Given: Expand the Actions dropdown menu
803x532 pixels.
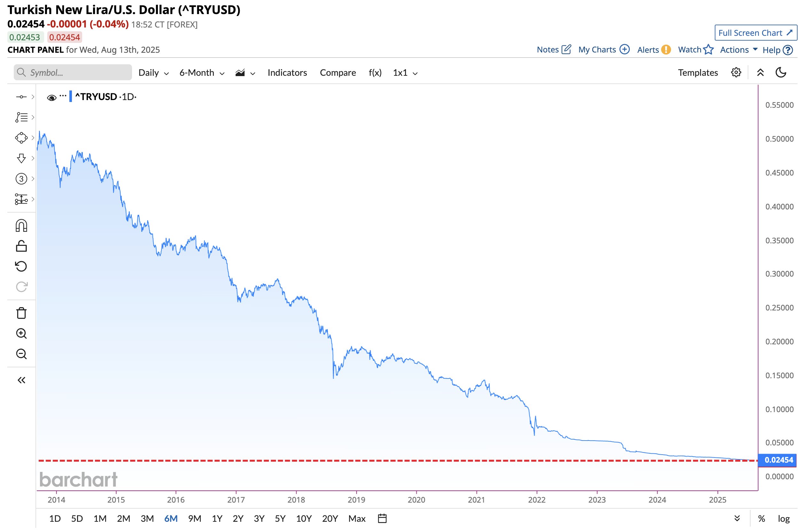Looking at the screenshot, I should click(x=738, y=50).
